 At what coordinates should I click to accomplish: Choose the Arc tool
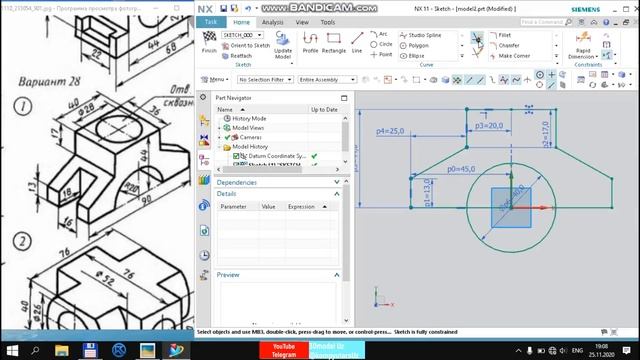(379, 34)
